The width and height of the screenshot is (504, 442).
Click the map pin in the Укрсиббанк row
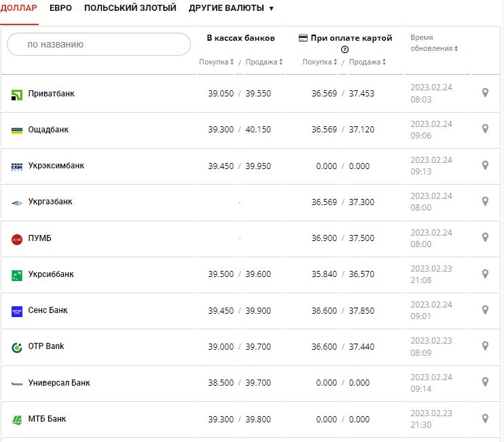tap(485, 274)
